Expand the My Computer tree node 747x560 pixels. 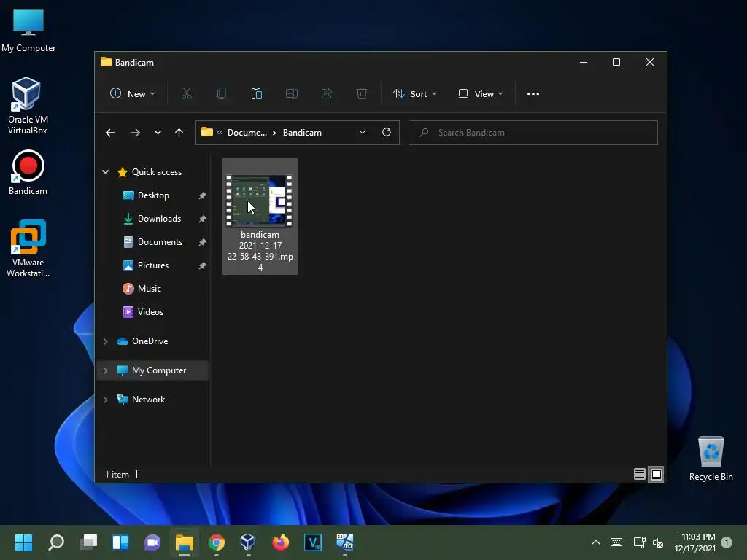(x=105, y=370)
